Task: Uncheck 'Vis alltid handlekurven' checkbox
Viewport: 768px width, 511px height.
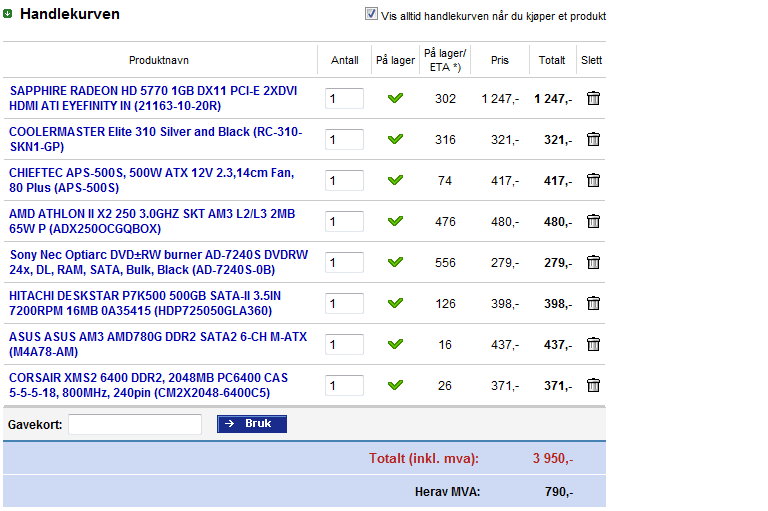Action: [371, 14]
